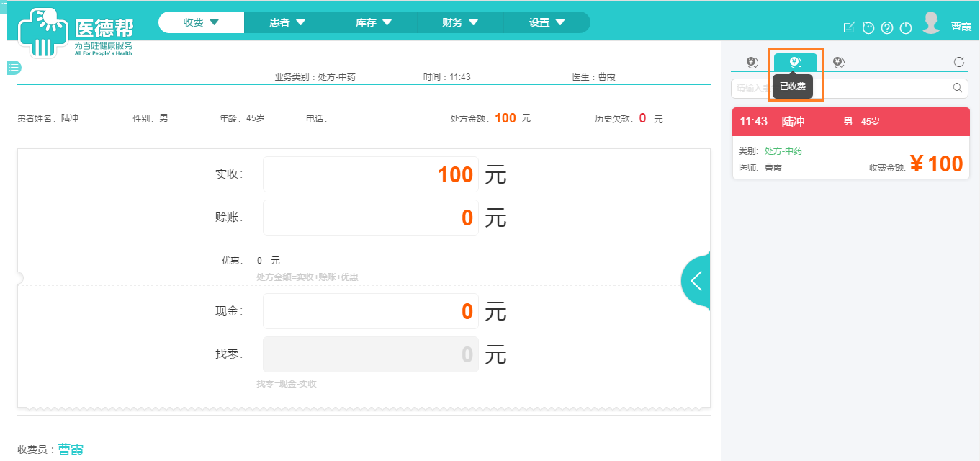Image resolution: width=980 pixels, height=461 pixels.
Task: Switch to the third yen status tab
Action: (x=839, y=62)
